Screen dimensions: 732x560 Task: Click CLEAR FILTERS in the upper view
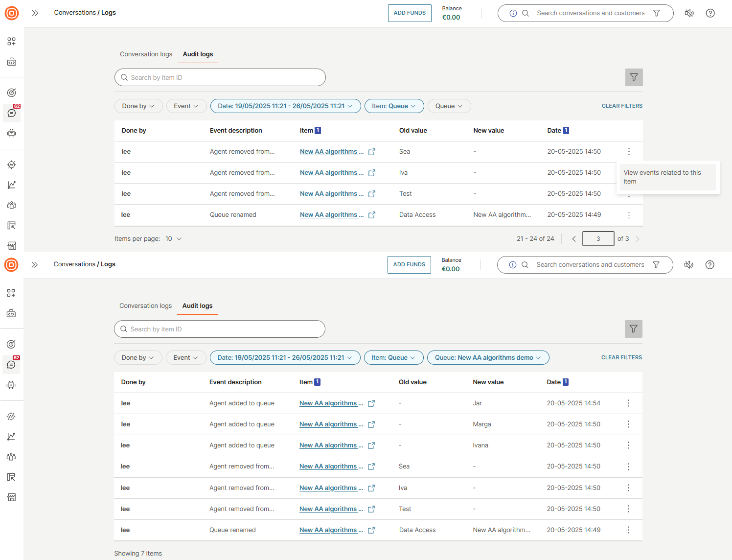coord(622,106)
